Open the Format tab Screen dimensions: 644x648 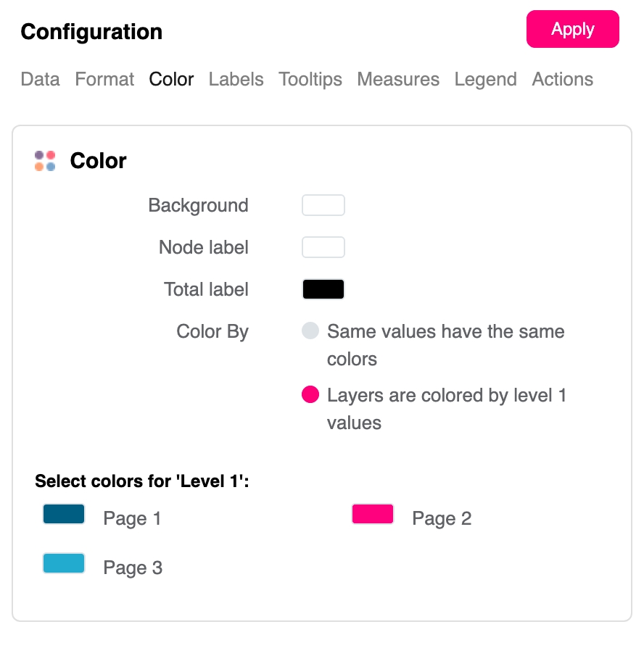104,79
